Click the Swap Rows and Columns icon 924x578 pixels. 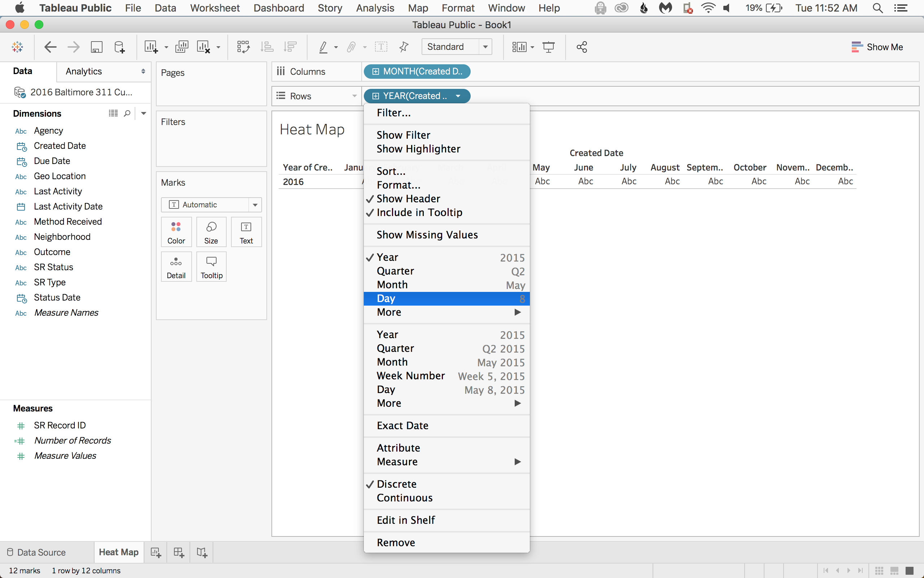coord(243,47)
